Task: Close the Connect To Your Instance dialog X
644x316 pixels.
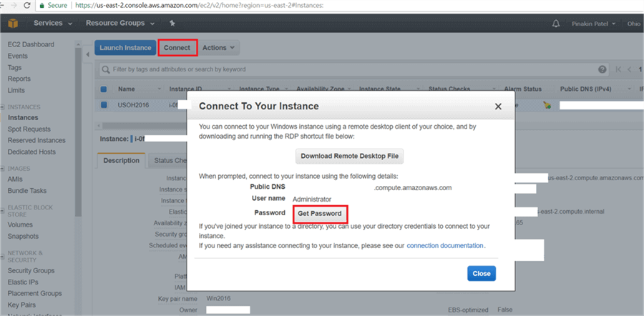Action: coord(498,107)
